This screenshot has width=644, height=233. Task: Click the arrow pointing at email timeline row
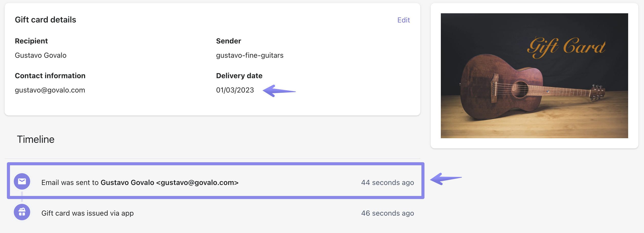tap(446, 179)
